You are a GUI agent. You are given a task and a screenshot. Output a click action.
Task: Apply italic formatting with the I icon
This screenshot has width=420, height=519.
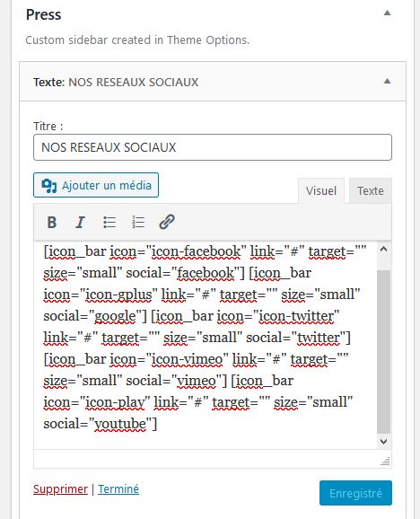pyautogui.click(x=80, y=222)
